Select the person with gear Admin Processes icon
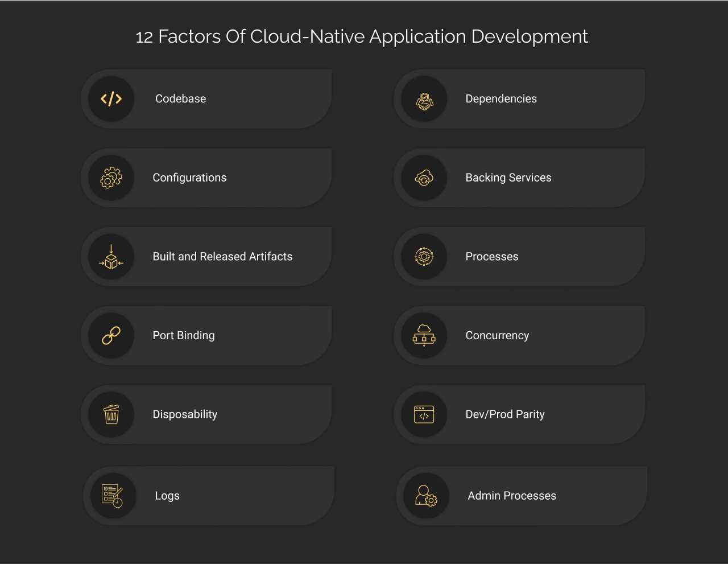 click(425, 495)
